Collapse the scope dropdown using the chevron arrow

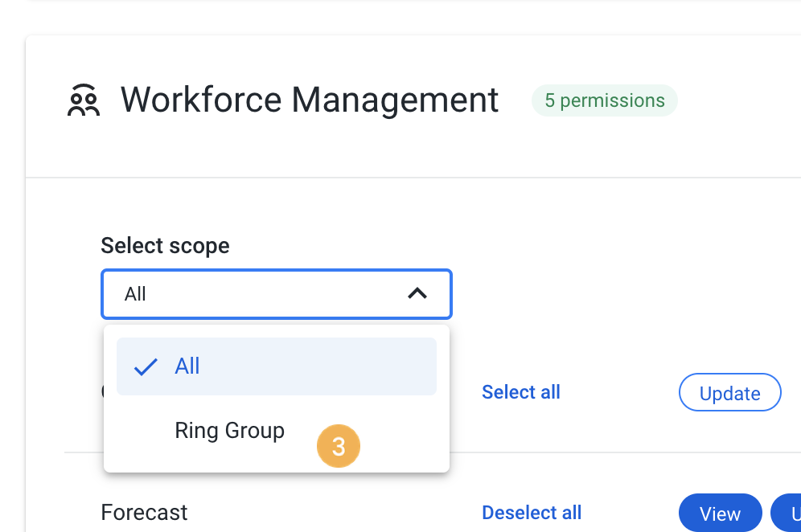417,294
